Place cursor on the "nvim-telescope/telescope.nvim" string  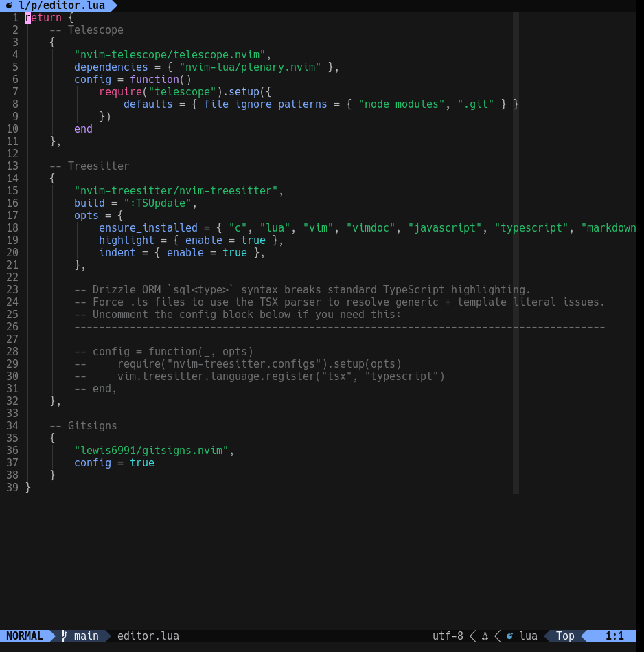[170, 55]
